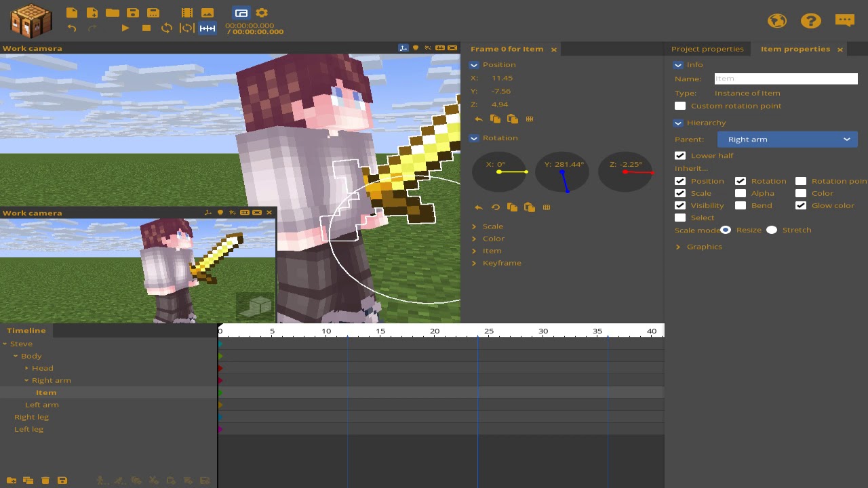
Task: Expand the Color section
Action: [474, 239]
